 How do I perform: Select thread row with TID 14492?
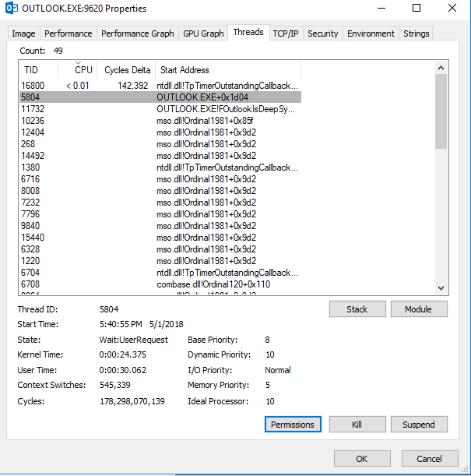pos(160,156)
